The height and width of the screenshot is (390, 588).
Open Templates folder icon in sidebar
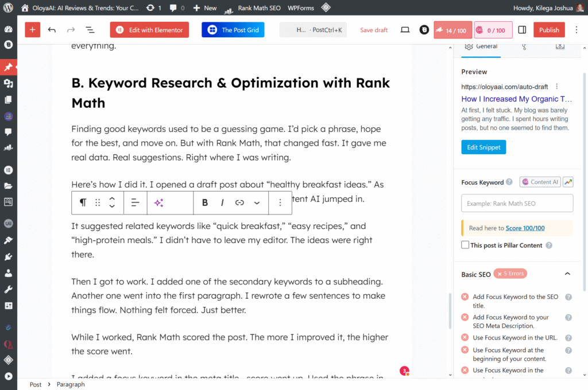pos(8,186)
